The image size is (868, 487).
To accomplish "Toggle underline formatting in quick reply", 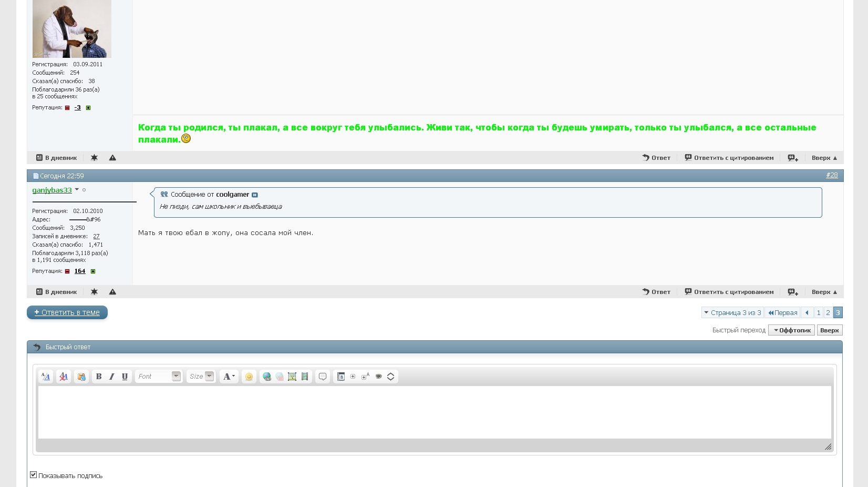I will [125, 377].
